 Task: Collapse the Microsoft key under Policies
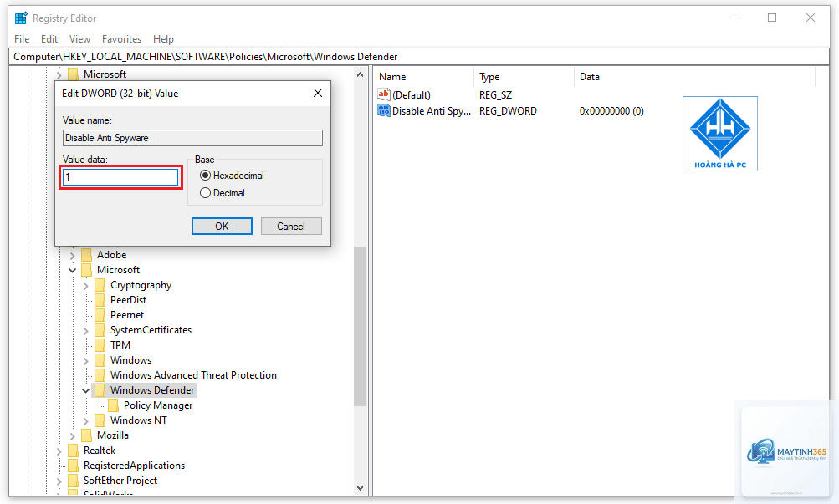[72, 271]
